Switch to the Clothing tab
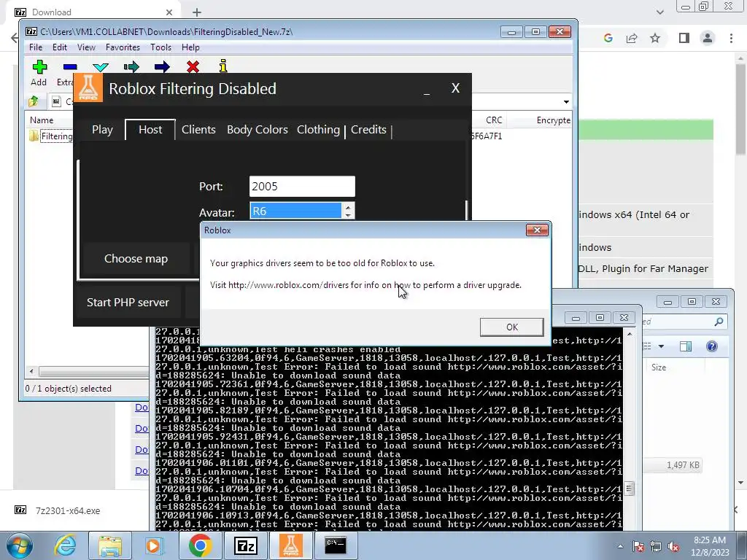 pos(318,130)
